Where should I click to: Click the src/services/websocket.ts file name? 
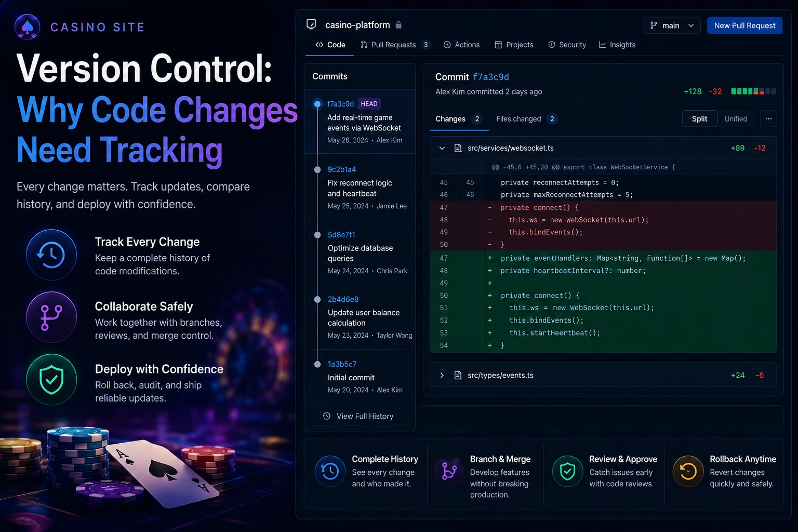[511, 148]
